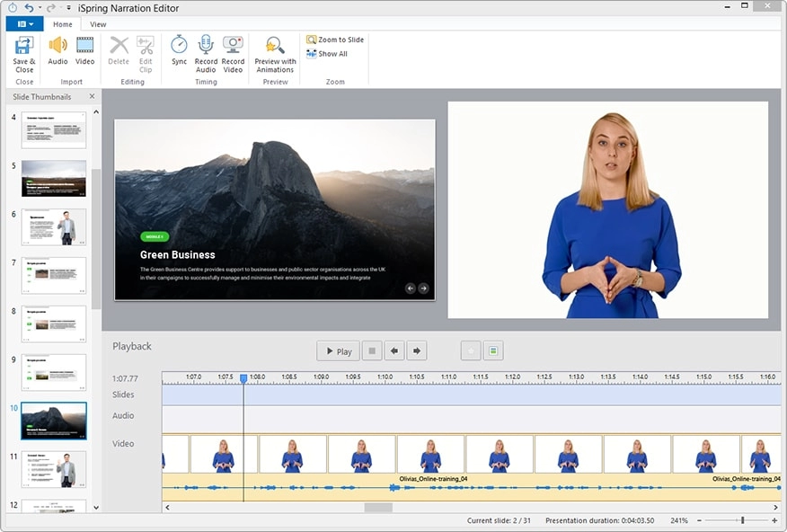787x532 pixels.
Task: Click Show All in Zoom group
Action: tap(327, 54)
